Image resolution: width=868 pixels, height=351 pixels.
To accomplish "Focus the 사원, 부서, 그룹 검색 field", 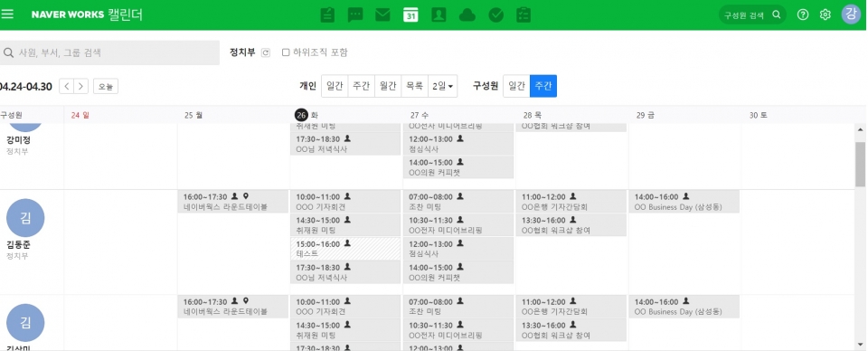I will tap(109, 52).
